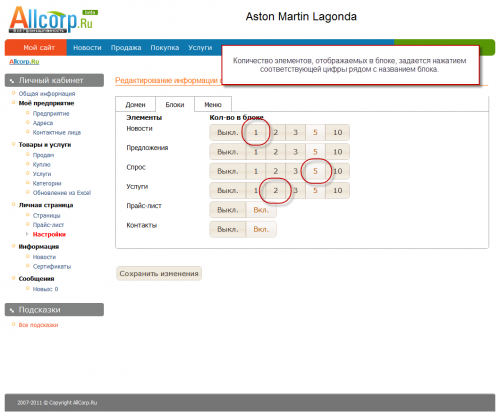Set Предложения count to 10
This screenshot has width=500, height=412.
coord(337,152)
